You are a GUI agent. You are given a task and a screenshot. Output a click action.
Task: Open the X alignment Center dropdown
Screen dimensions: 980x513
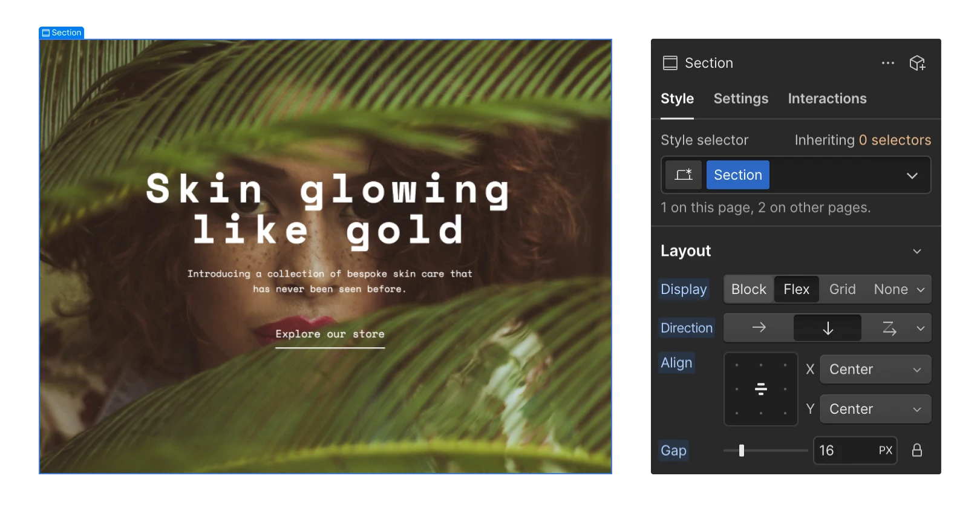click(875, 369)
